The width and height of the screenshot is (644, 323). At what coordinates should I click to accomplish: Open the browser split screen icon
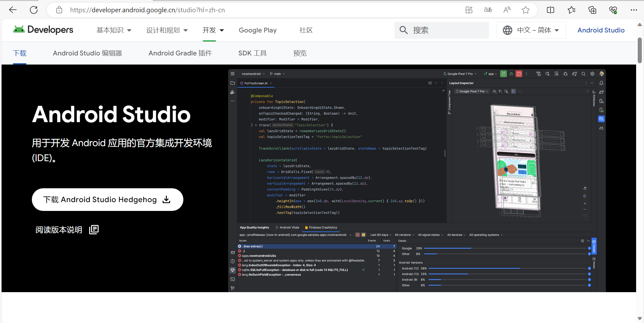click(550, 10)
